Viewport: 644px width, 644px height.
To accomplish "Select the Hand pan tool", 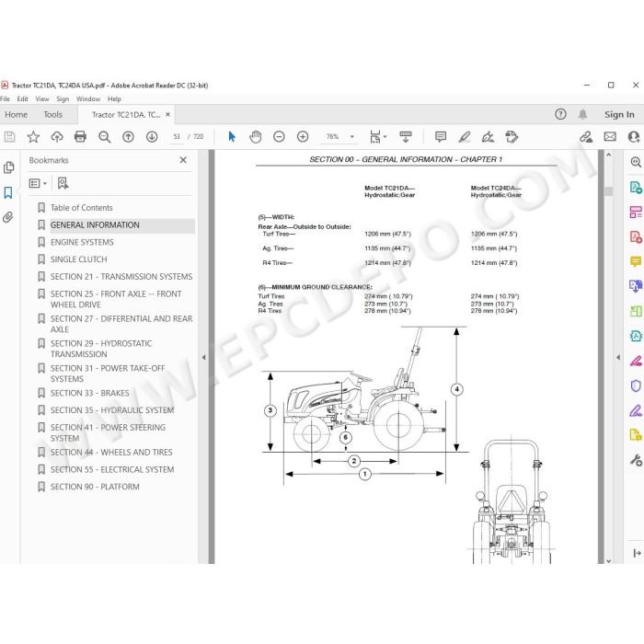I will point(256,137).
